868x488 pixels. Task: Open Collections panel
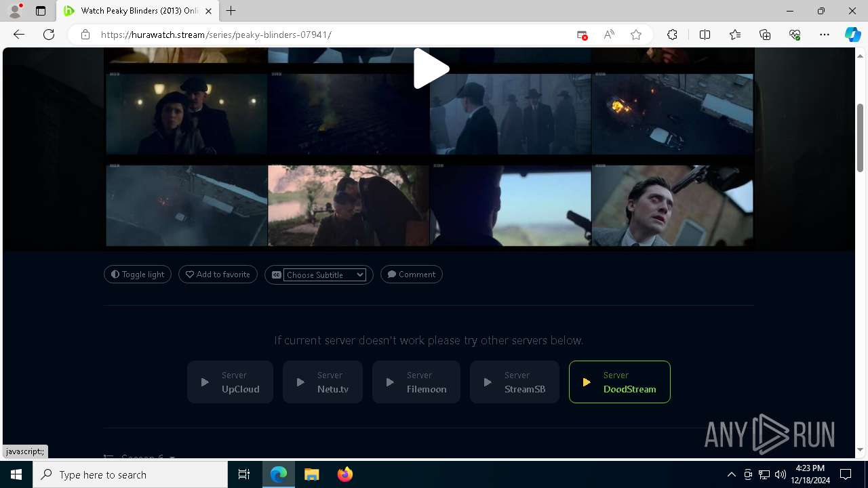point(765,35)
